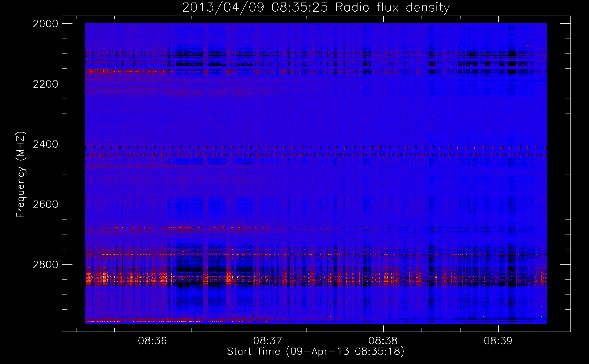The image size is (589, 364).
Task: Click the 2600 frequency axis label
Action: click(46, 204)
